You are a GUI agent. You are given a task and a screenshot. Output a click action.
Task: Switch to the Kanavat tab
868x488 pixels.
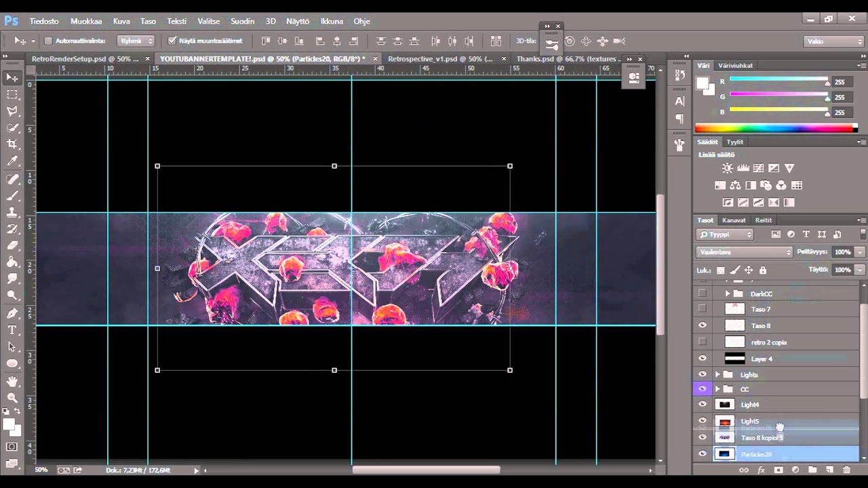tap(734, 220)
